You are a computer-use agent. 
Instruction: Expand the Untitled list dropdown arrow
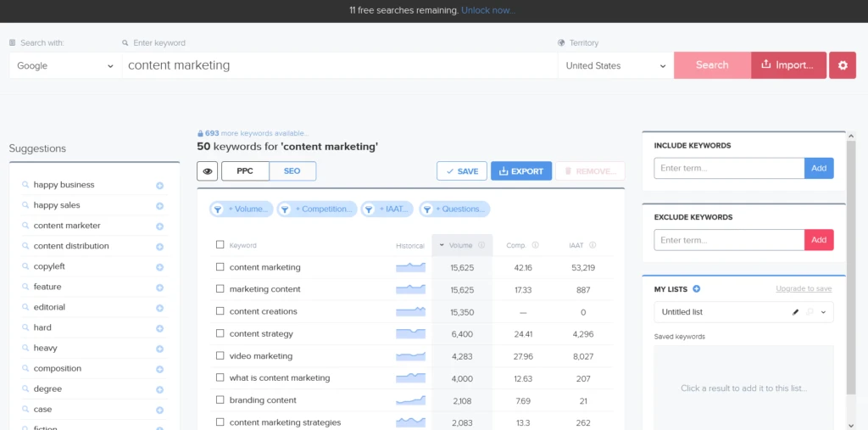click(823, 312)
